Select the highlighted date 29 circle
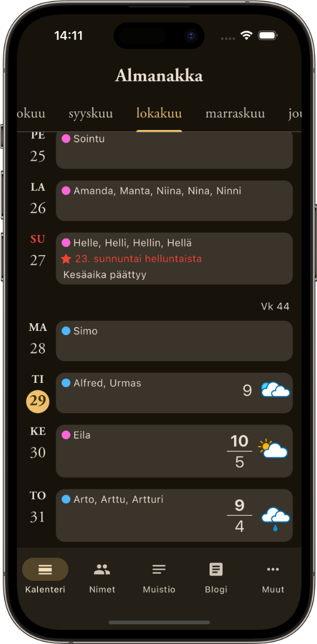Image resolution: width=317 pixels, height=644 pixels. click(38, 401)
